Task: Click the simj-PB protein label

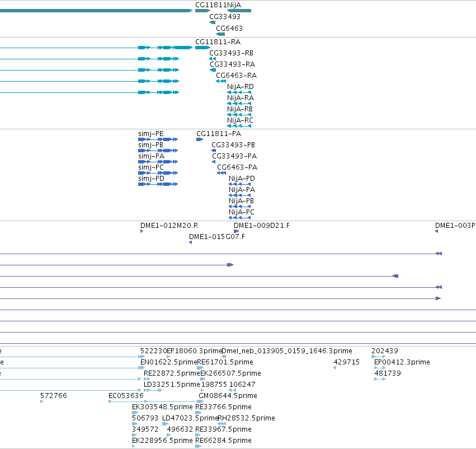Action: tap(150, 145)
